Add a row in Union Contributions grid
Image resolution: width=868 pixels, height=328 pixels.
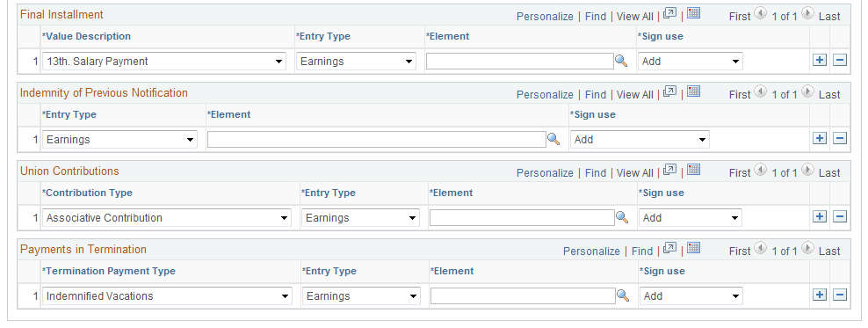click(820, 216)
